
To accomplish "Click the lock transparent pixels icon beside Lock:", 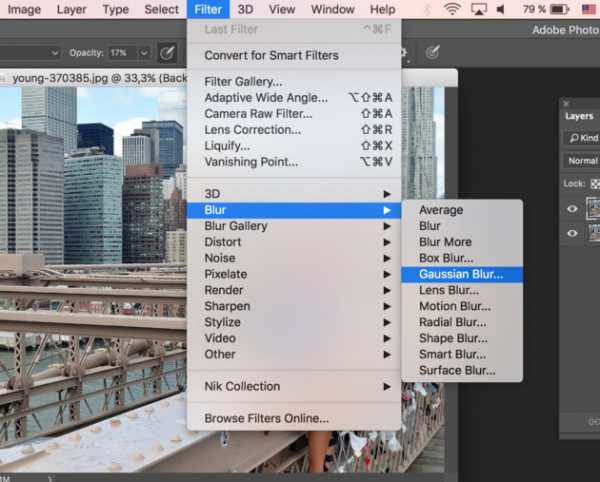I will point(595,184).
